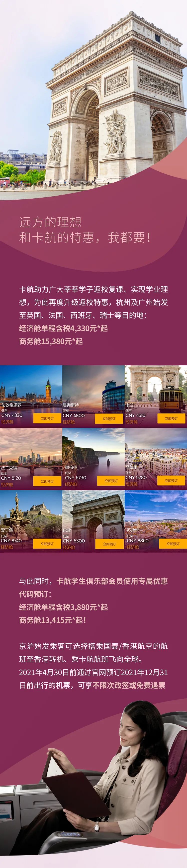
Task: Book the London Heathrow CNY 4330 fare
Action: tap(47, 419)
